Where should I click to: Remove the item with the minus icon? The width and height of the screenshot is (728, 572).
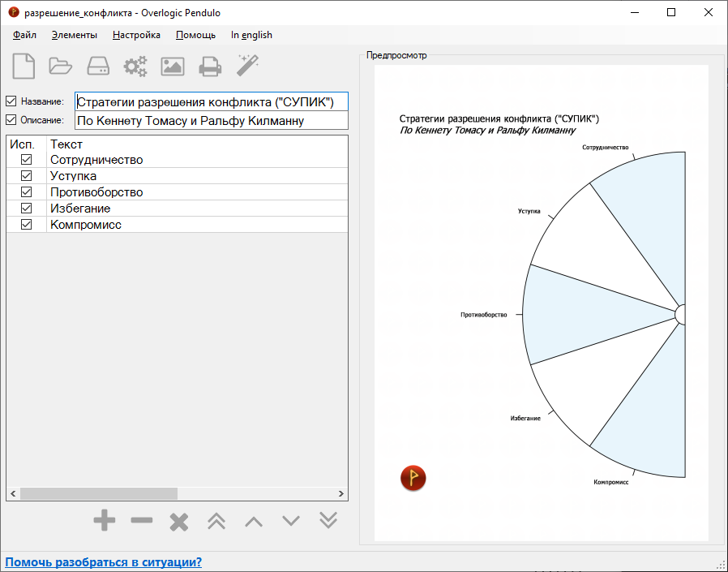click(142, 521)
